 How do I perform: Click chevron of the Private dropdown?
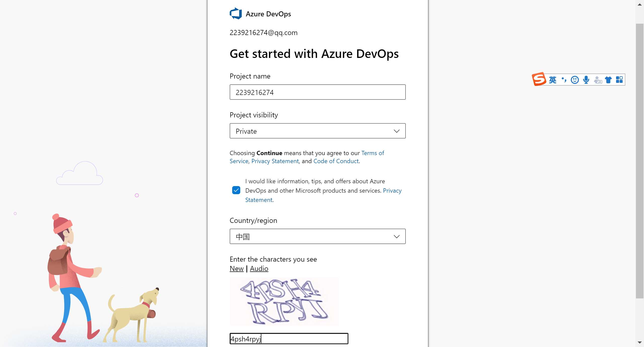397,131
